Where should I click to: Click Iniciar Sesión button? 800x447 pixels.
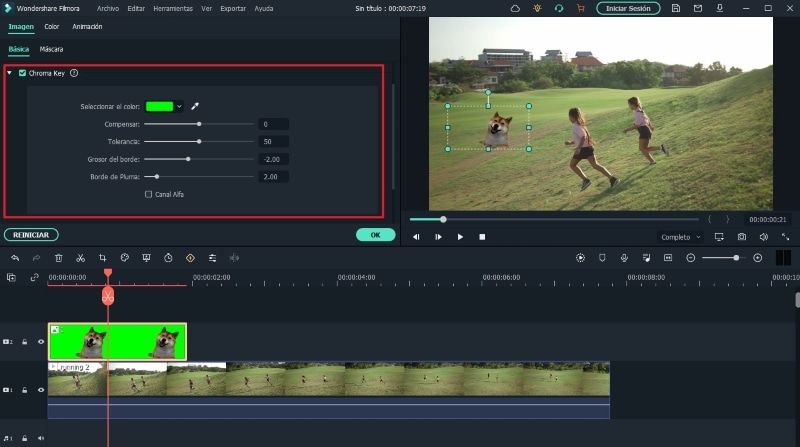[628, 8]
